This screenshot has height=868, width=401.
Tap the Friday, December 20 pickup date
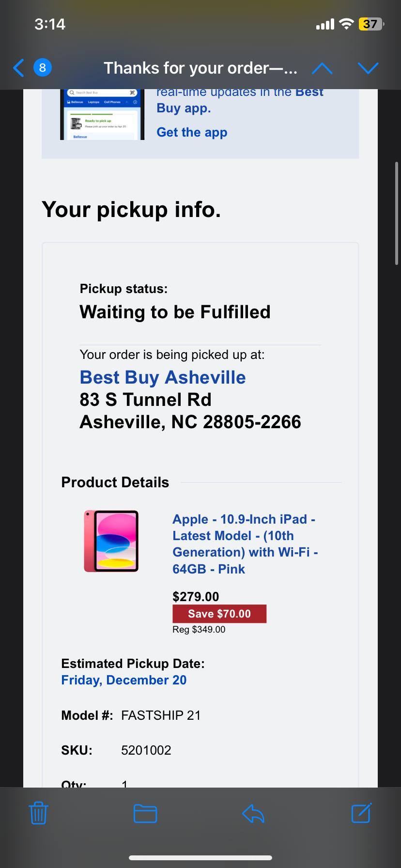pos(124,680)
